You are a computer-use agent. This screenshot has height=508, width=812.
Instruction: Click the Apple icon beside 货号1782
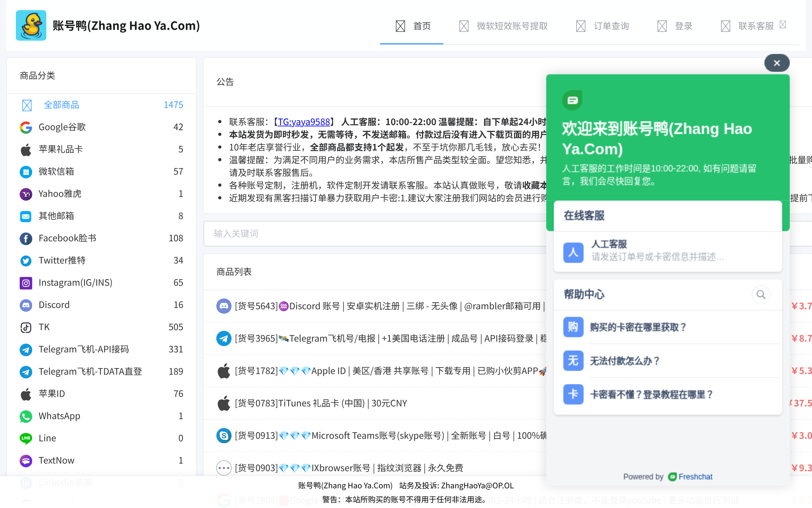pos(224,371)
